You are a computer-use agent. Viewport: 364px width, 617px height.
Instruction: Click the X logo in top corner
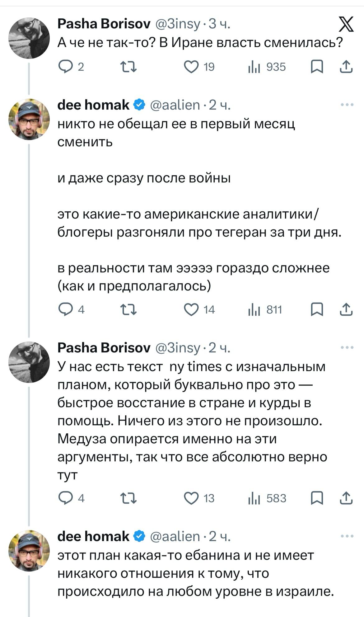point(346,25)
